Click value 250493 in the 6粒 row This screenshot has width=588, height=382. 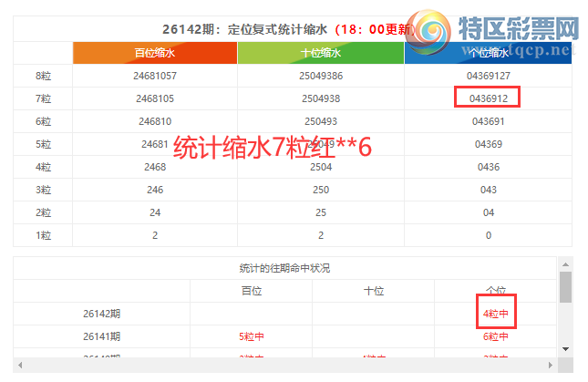point(321,121)
